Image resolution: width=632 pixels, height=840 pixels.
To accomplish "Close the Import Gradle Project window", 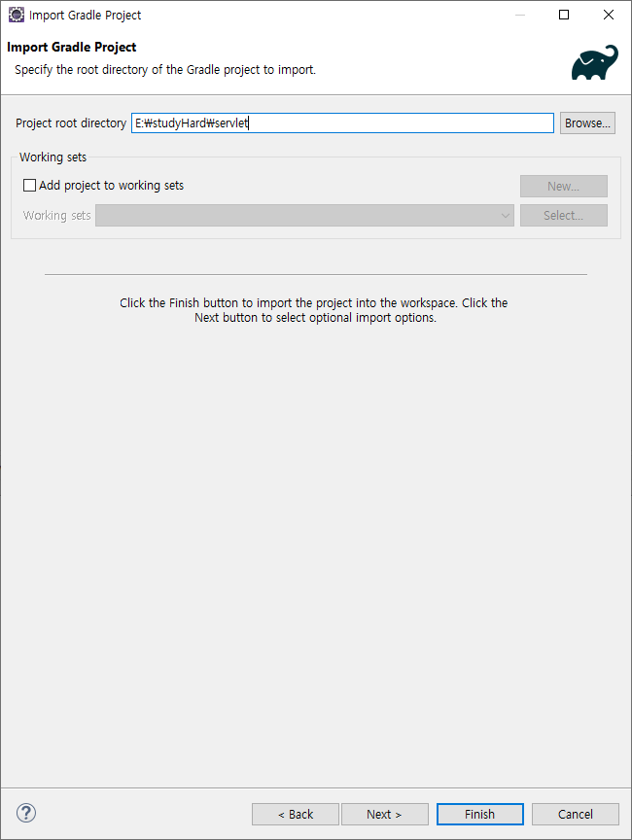I will click(x=609, y=15).
